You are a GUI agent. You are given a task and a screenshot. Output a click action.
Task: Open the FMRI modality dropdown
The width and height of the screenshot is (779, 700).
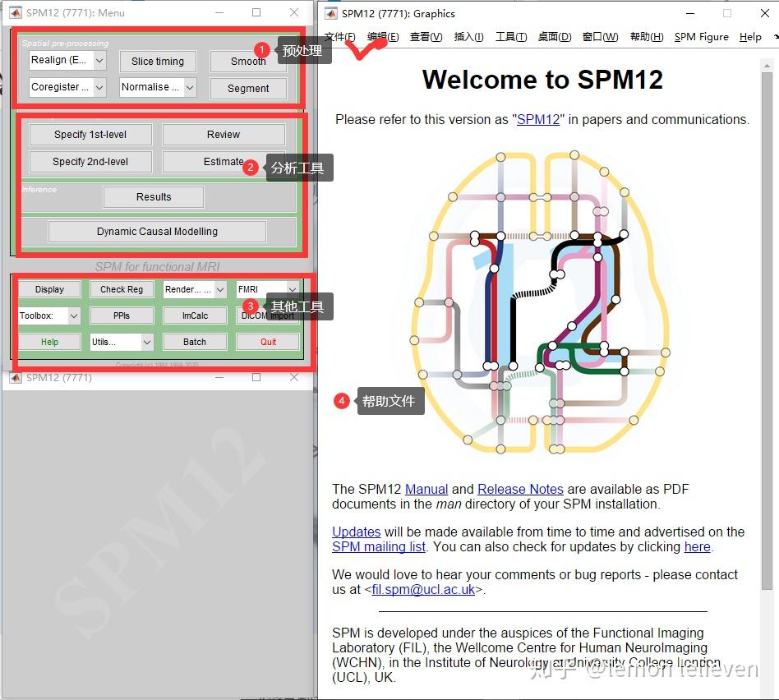click(x=268, y=289)
